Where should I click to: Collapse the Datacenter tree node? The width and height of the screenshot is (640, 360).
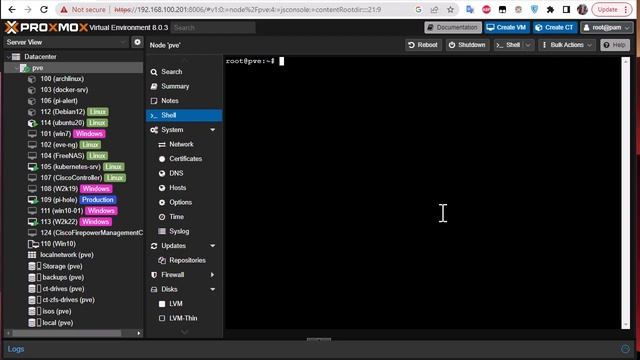(x=9, y=57)
